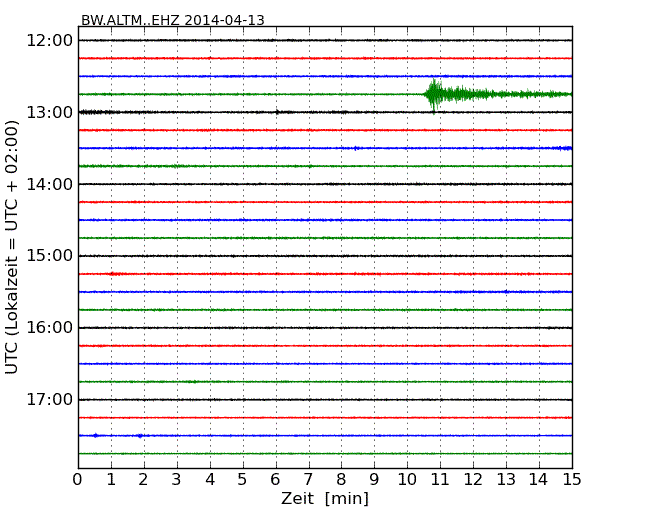The image size is (650, 520).
Task: Click x-axis tick label 0
Action: 78,479
